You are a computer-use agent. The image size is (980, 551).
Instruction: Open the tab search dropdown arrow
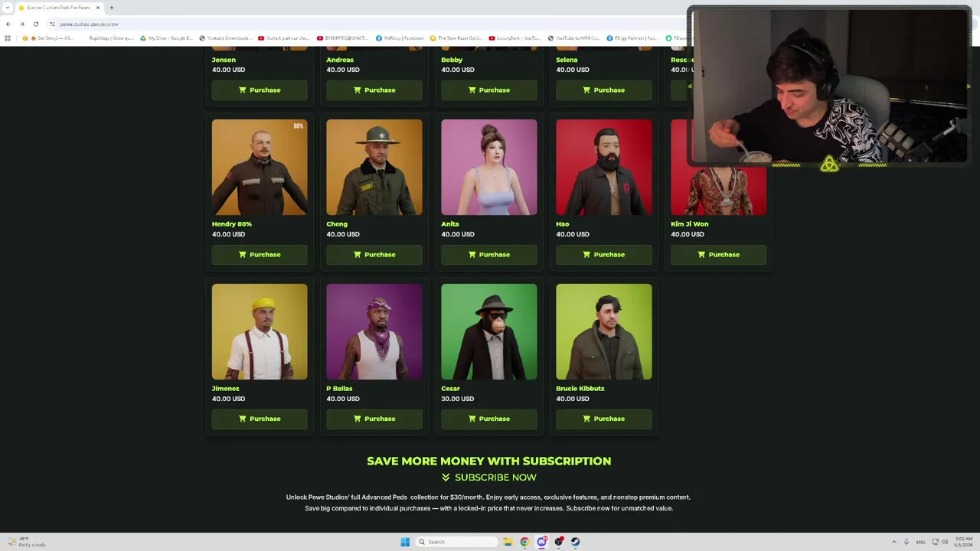click(x=8, y=8)
